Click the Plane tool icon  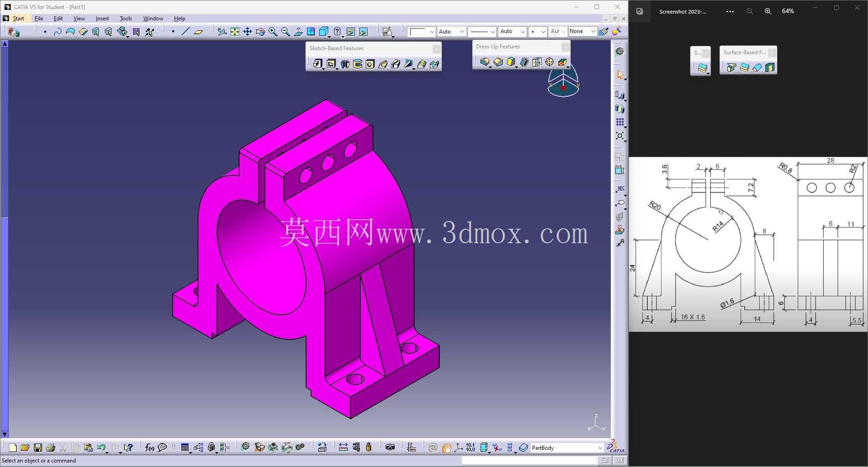point(198,31)
